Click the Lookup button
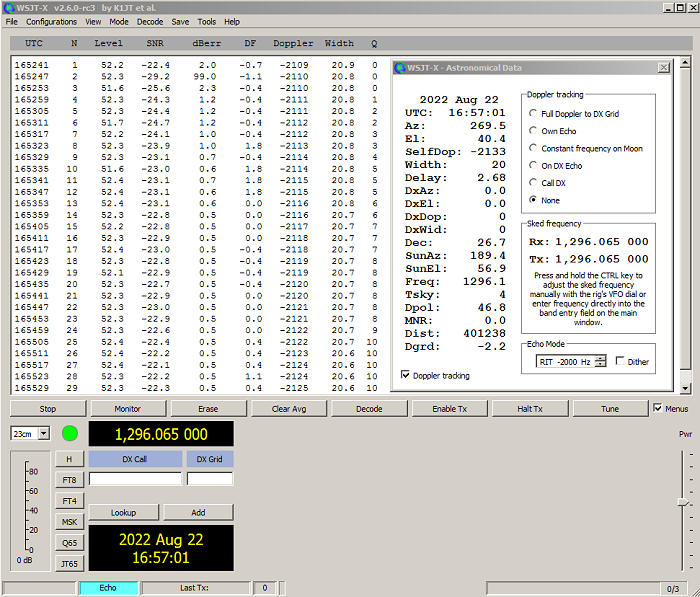The width and height of the screenshot is (700, 597). [x=124, y=513]
